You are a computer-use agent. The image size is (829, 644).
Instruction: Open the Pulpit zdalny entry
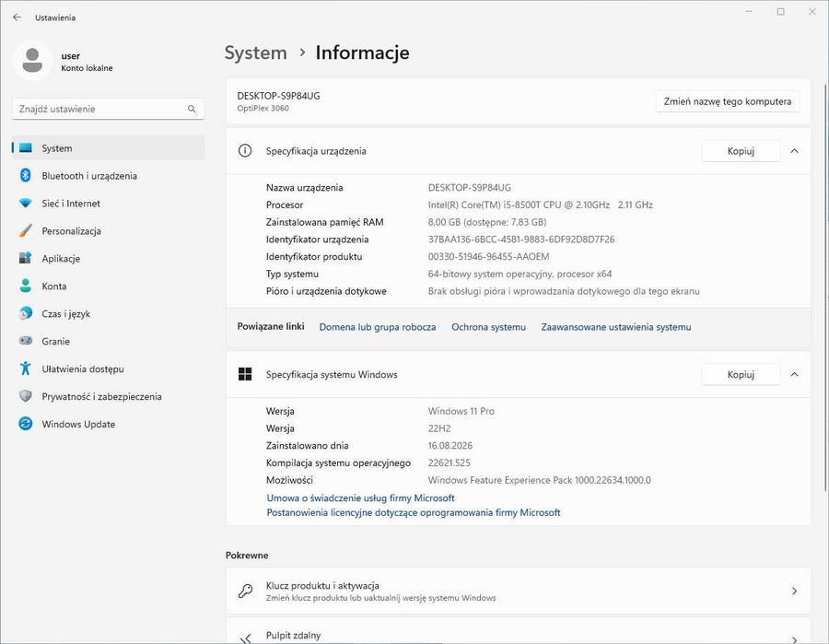(x=518, y=631)
